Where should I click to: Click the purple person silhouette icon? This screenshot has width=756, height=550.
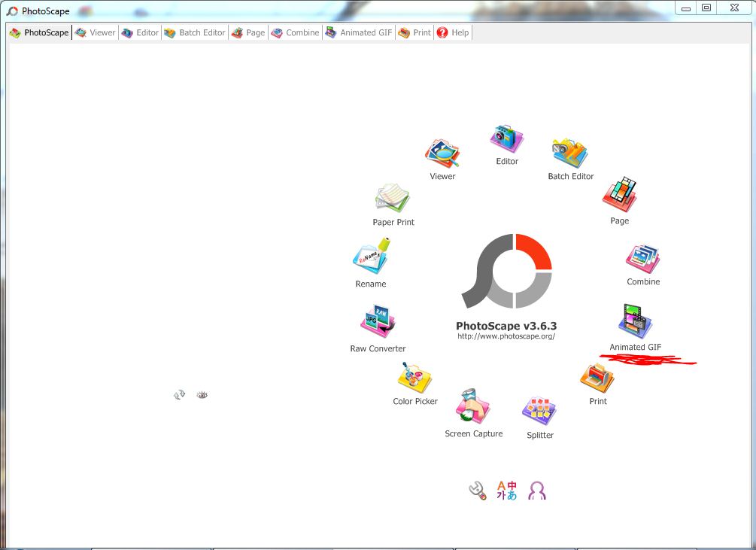536,491
